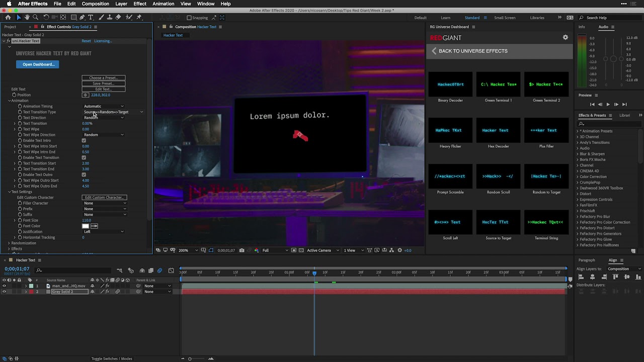Select the Eraser tool
Screen dimensions: 644x362
[x=118, y=18]
